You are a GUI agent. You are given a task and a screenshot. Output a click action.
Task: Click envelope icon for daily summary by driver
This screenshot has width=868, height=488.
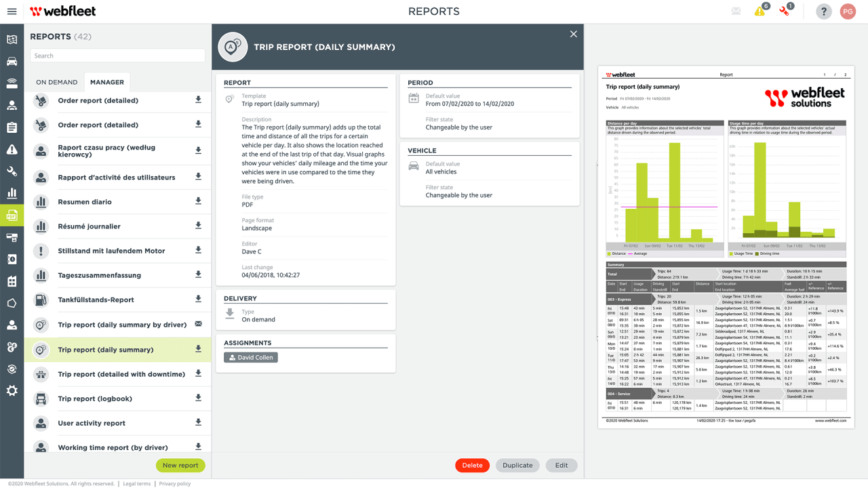pos(199,324)
